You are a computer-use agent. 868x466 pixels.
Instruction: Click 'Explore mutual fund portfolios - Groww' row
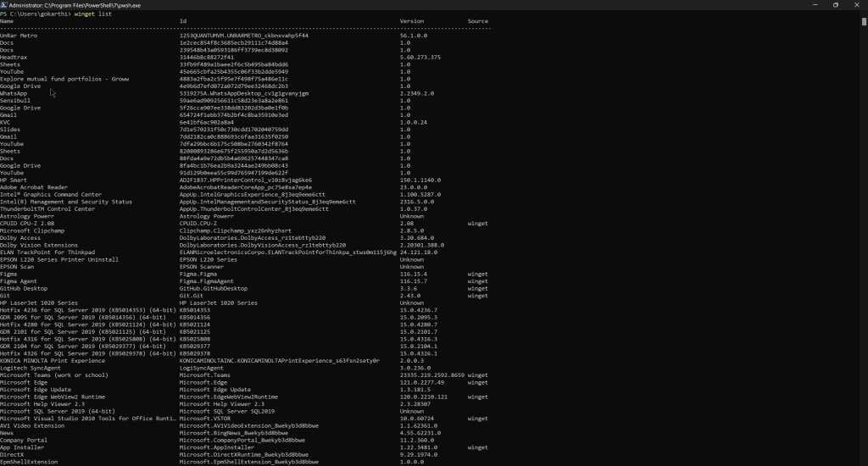pos(64,79)
